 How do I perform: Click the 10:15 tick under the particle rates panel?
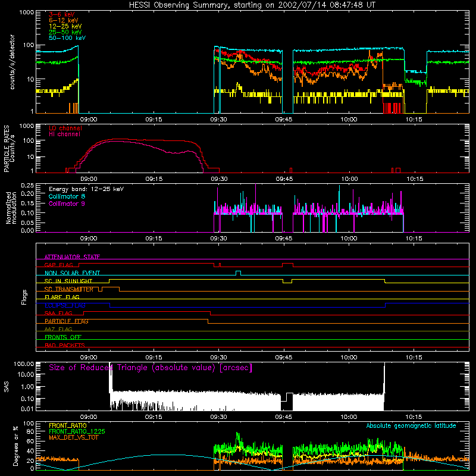point(414,179)
